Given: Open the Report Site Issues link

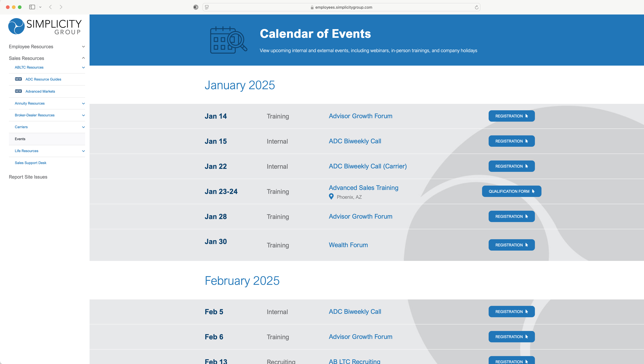Looking at the screenshot, I should pos(28,177).
